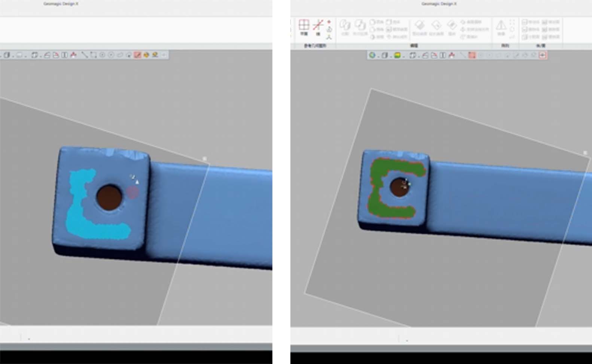Click the small red Point icon in the ribbon
The width and height of the screenshot is (592, 364).
(x=329, y=22)
